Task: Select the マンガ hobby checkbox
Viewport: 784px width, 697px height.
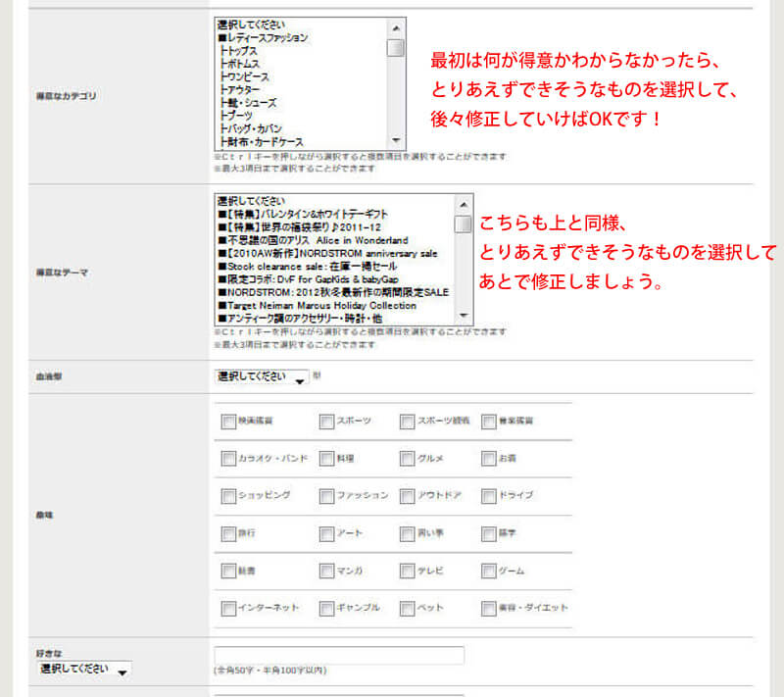Action: pyautogui.click(x=326, y=572)
